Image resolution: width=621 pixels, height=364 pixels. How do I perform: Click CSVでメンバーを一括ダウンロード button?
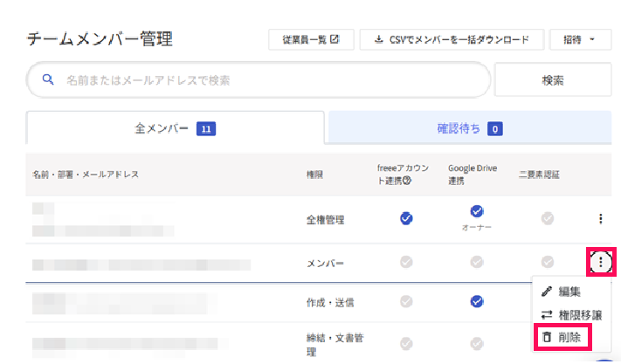(452, 39)
